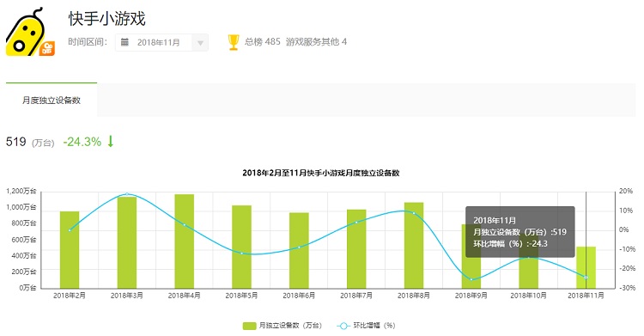Select the 月度独立设备数 tab

(x=52, y=100)
